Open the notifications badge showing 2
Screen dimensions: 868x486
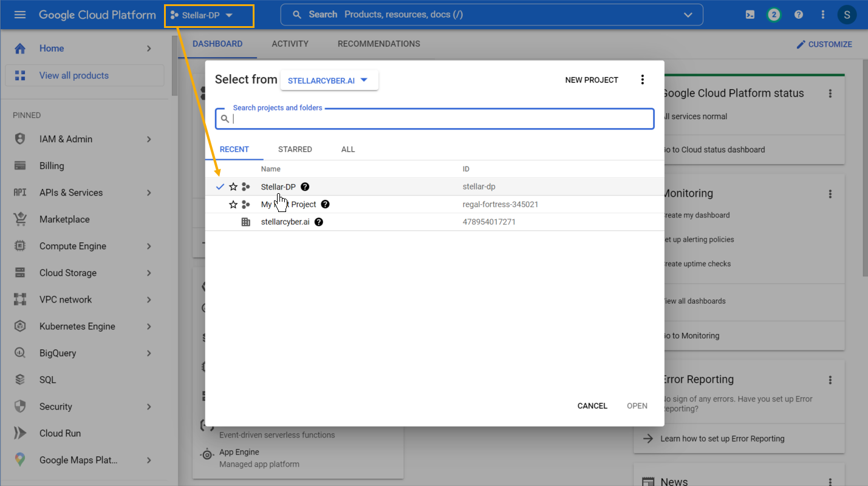(x=773, y=15)
